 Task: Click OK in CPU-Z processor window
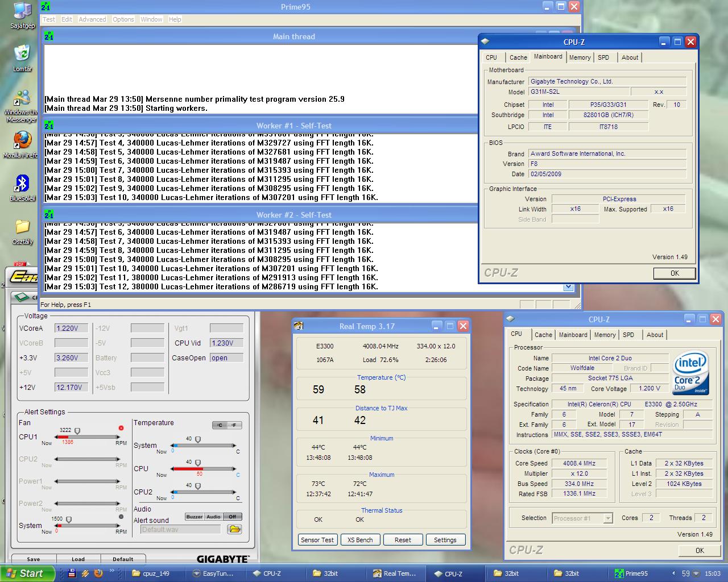(700, 551)
